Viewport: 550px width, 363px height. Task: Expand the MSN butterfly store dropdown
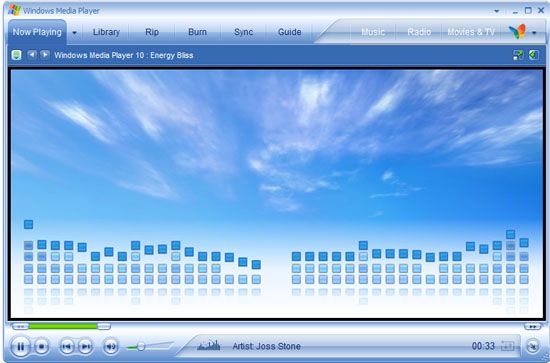click(534, 33)
